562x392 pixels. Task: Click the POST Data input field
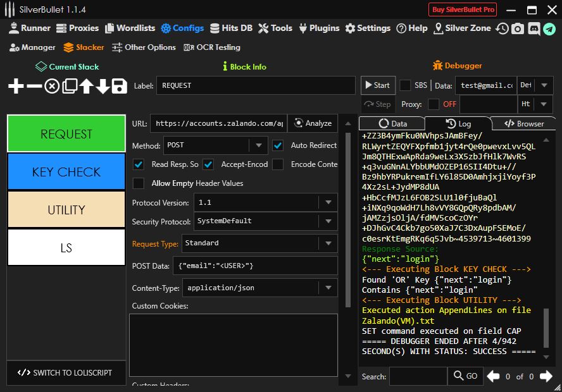pos(255,266)
